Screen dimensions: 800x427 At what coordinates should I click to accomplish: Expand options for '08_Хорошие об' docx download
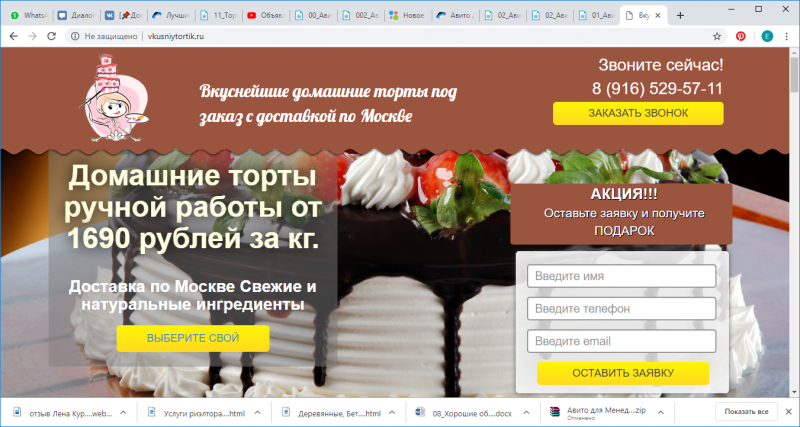[x=526, y=412]
